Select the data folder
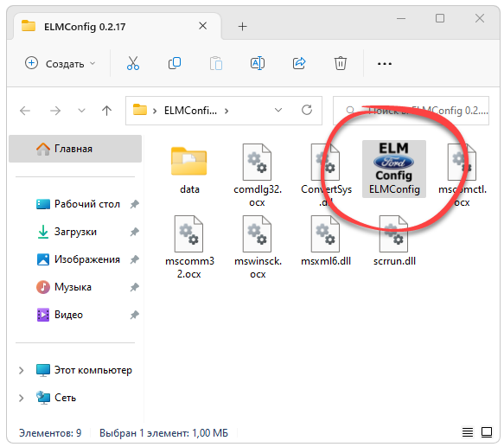 (x=189, y=169)
